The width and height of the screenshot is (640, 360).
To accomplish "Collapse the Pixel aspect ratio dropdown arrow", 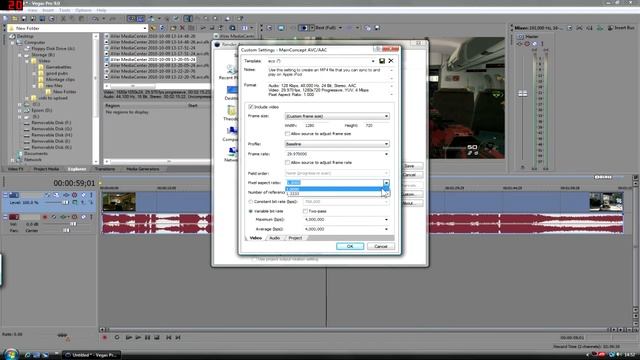I will coord(386,183).
